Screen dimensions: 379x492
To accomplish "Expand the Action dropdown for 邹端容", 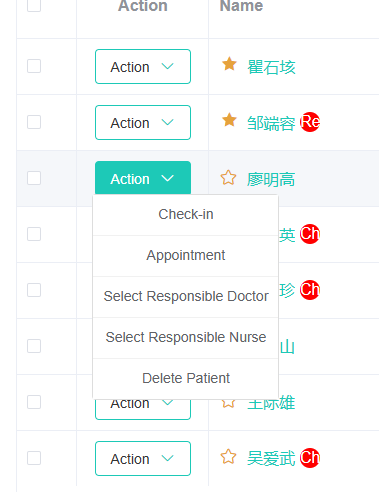I will [x=143, y=122].
